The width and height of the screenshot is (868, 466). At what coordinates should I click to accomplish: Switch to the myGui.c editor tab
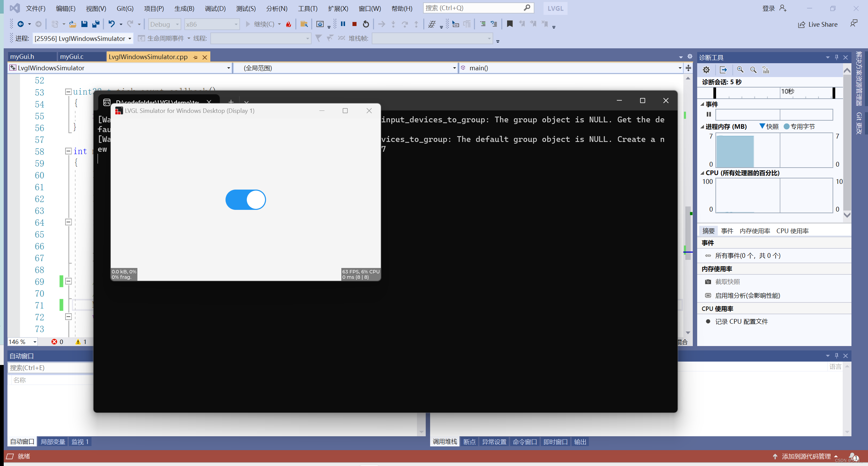click(x=72, y=56)
